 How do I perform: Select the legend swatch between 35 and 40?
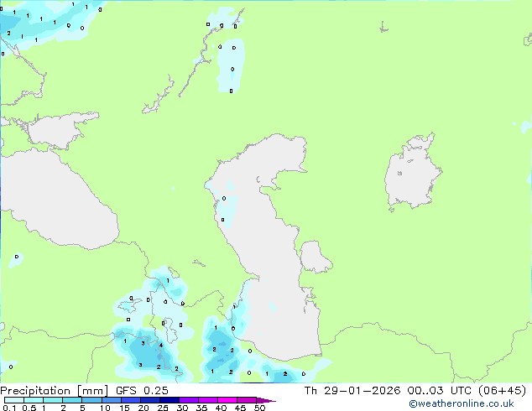(207, 400)
